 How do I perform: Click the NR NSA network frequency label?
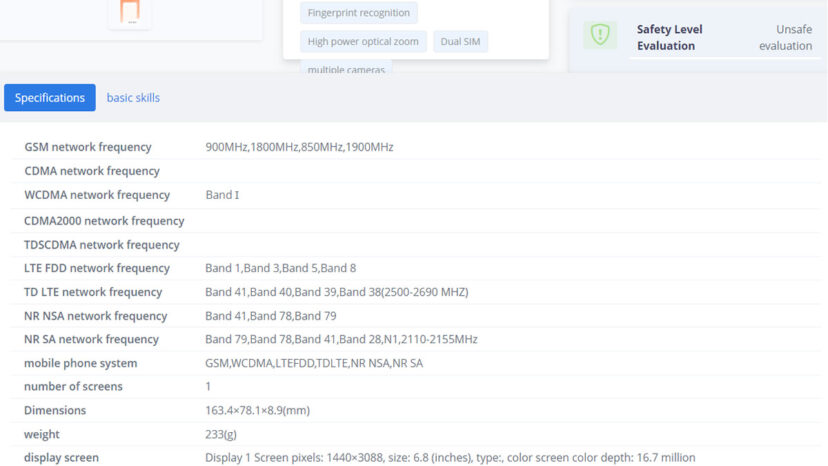point(96,316)
